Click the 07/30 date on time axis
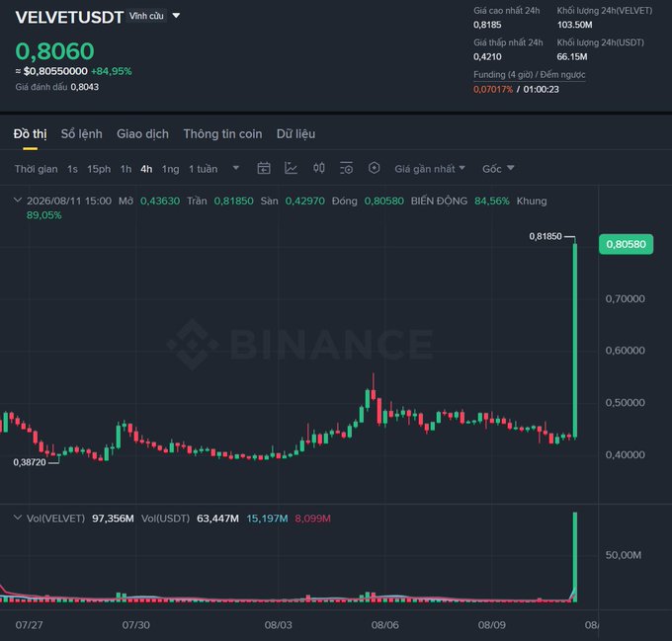 [135, 625]
